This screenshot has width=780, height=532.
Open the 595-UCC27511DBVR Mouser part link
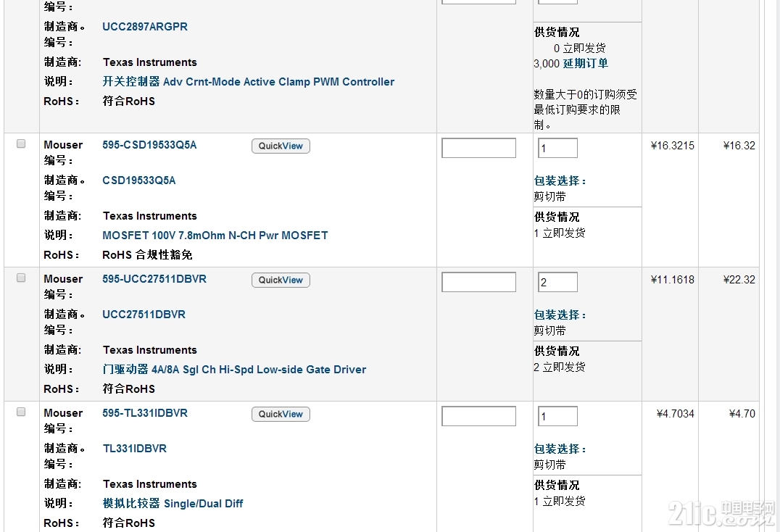[x=154, y=280]
